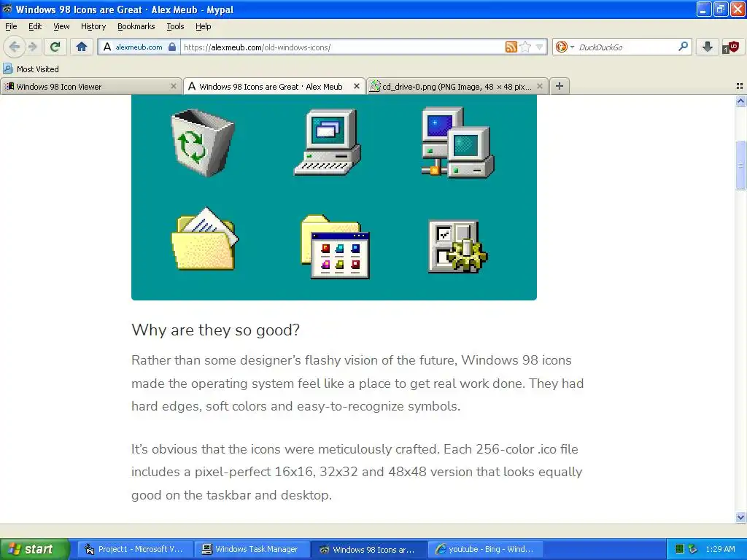
Task: Open the DuckDuckGo search engine dropdown
Action: [565, 47]
